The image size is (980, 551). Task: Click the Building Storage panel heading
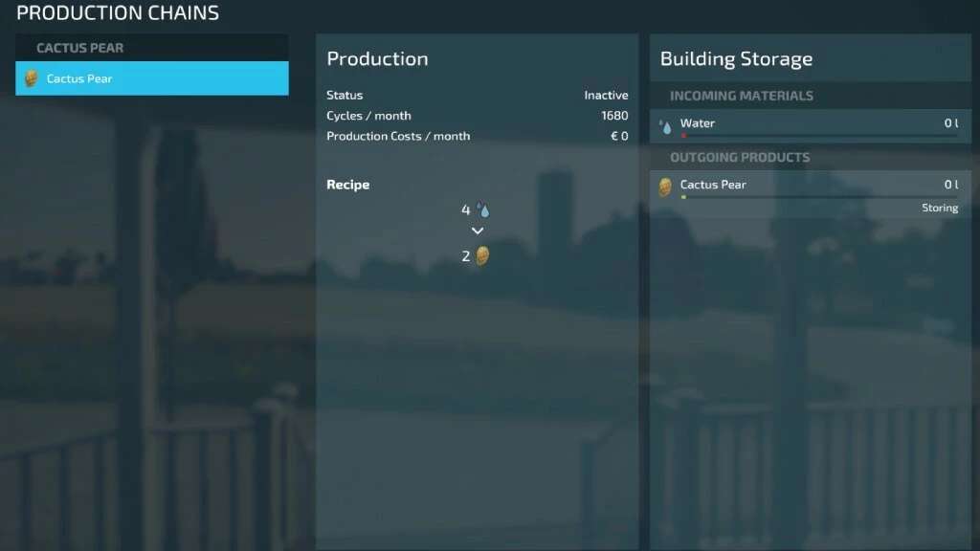click(x=736, y=59)
